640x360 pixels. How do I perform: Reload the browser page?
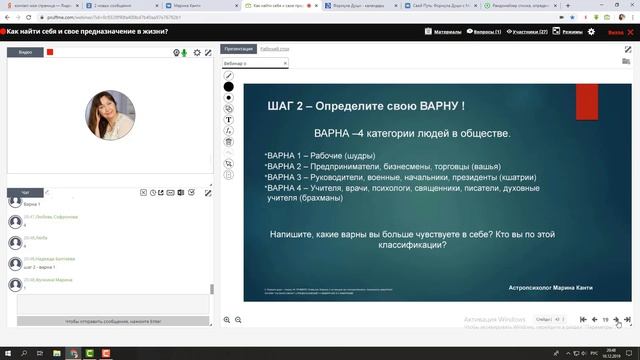28,18
